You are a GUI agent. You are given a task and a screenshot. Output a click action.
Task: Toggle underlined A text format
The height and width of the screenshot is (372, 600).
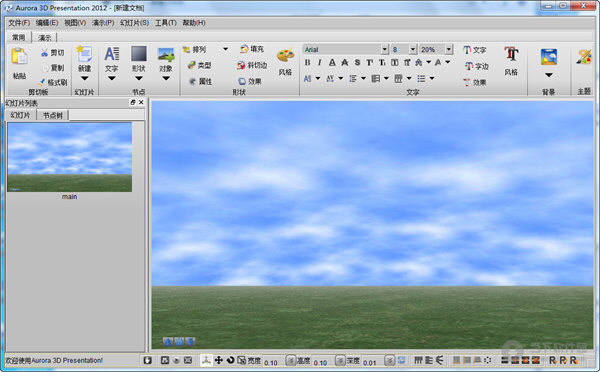coord(332,62)
